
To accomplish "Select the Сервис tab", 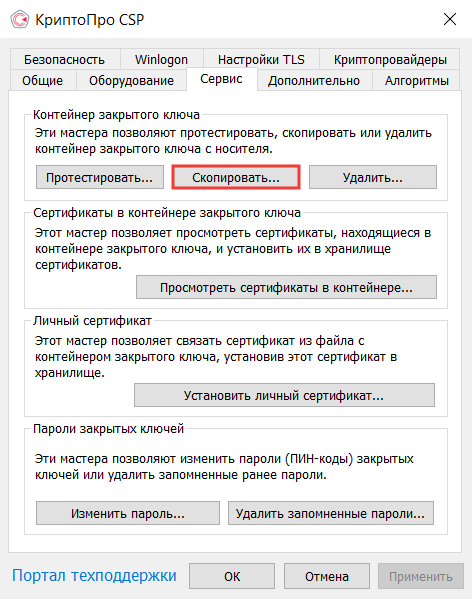I will (221, 79).
